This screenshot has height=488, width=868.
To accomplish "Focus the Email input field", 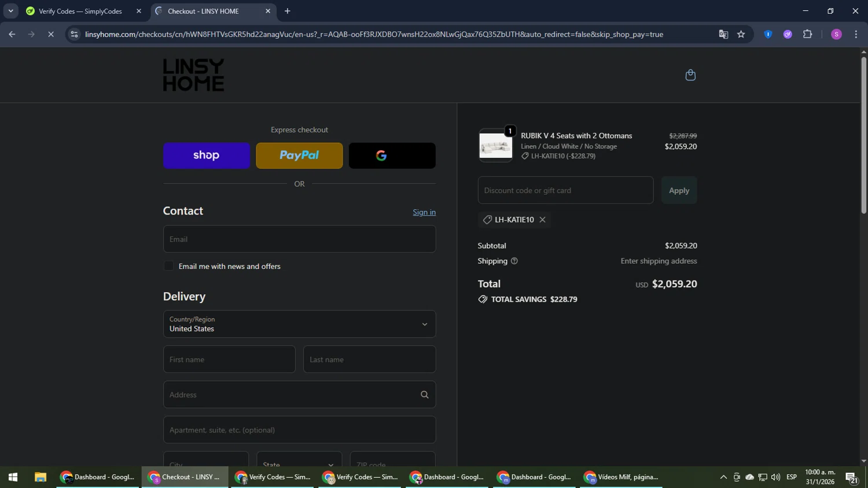I will [299, 239].
